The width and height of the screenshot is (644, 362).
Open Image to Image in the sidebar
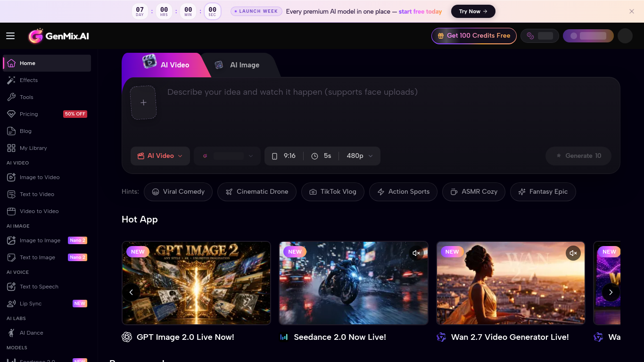click(x=47, y=240)
